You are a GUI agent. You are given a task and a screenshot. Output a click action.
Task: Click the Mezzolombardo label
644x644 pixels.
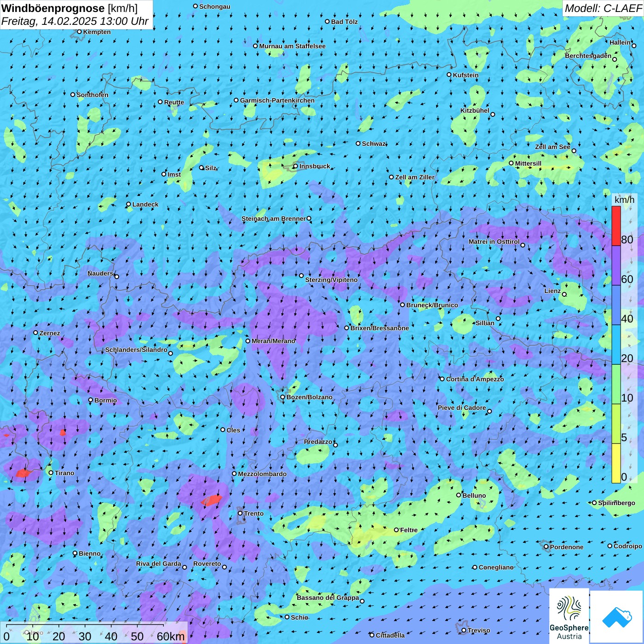coord(263,474)
